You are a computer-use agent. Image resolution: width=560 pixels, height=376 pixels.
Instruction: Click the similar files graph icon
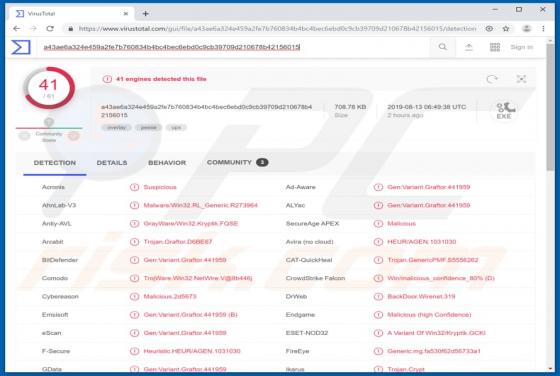521,79
